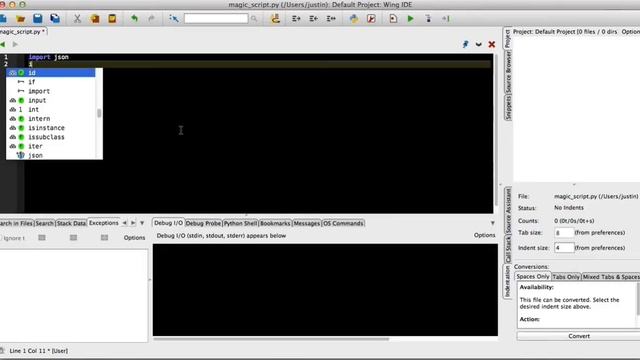640x360 pixels.
Task: Choose 'if' keyword in autocomplete list
Action: tap(50, 82)
